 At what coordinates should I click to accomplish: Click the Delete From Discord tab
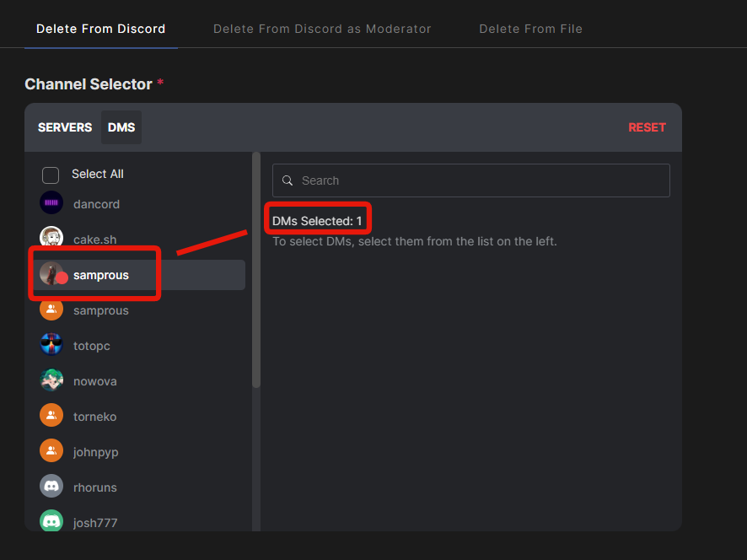point(101,29)
